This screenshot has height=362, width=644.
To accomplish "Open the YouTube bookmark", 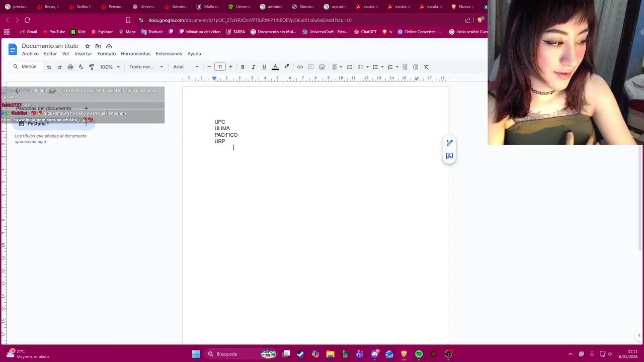I will pyautogui.click(x=54, y=32).
